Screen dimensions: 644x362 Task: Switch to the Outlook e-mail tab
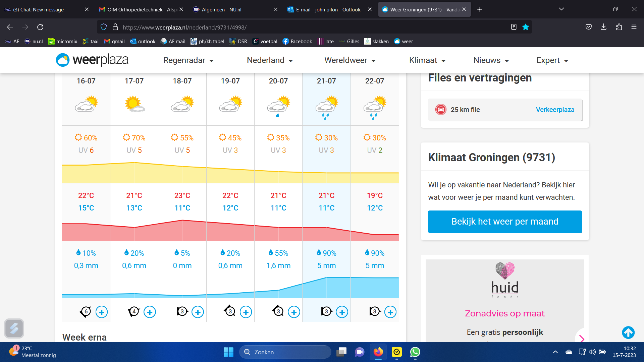pos(328,9)
